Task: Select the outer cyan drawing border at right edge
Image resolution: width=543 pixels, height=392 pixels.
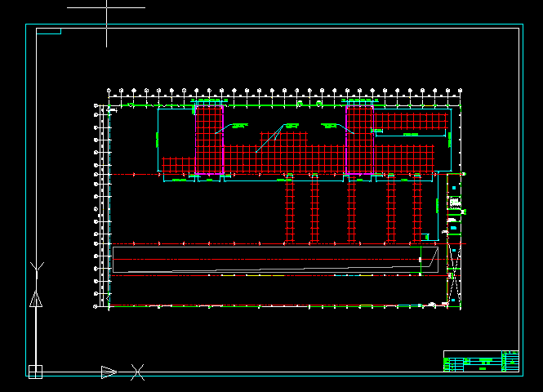Action: [519, 204]
